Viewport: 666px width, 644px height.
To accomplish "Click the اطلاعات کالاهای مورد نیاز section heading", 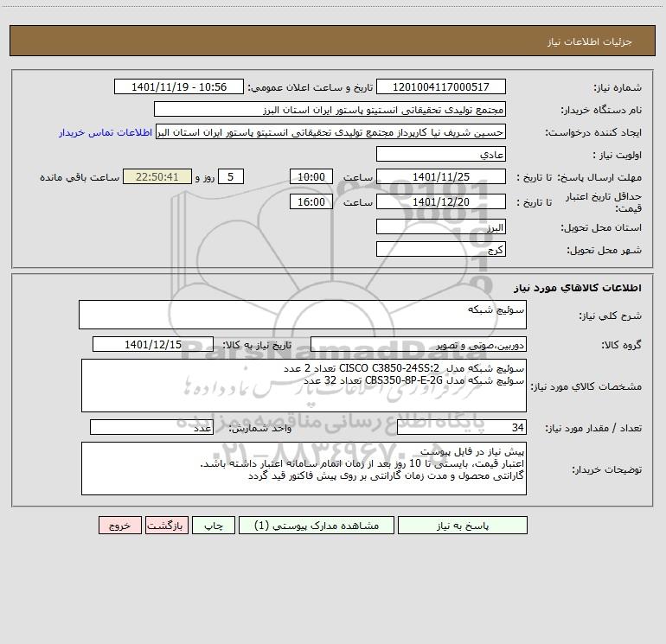I will point(578,288).
